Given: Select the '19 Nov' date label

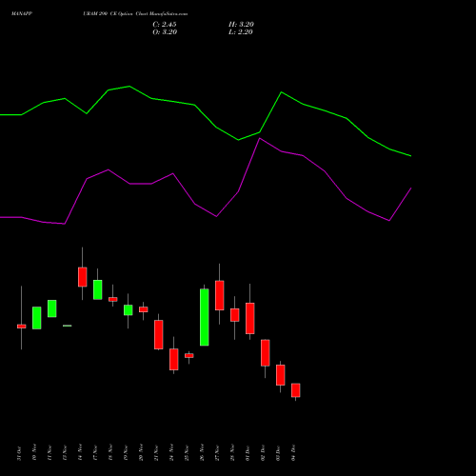Looking at the screenshot, I should 126,452.
